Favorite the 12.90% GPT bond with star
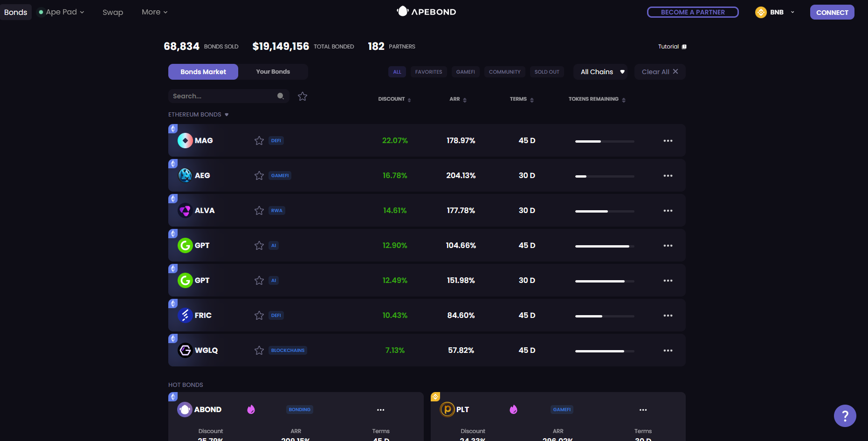Image resolution: width=868 pixels, height=441 pixels. tap(259, 245)
